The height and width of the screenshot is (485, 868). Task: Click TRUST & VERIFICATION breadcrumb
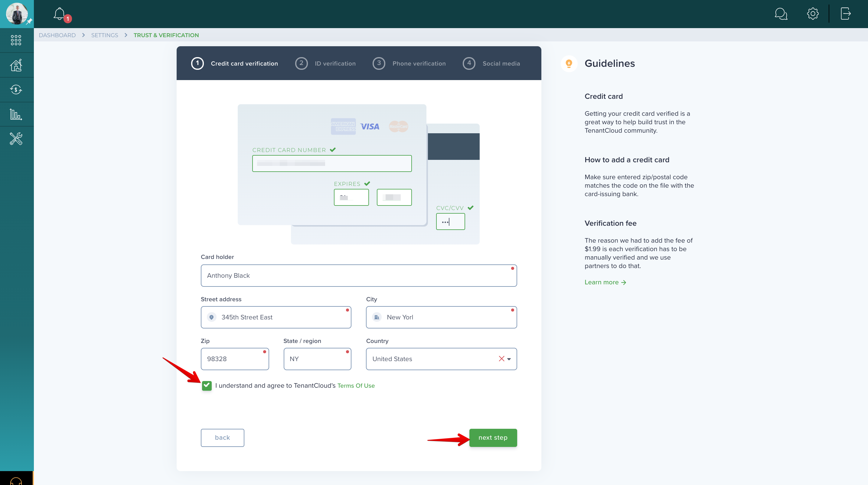166,35
